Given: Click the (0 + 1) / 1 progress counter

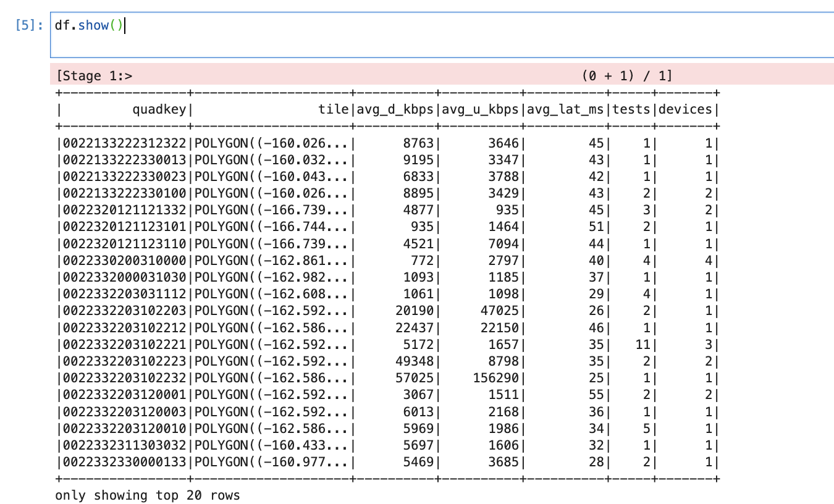Looking at the screenshot, I should point(626,76).
